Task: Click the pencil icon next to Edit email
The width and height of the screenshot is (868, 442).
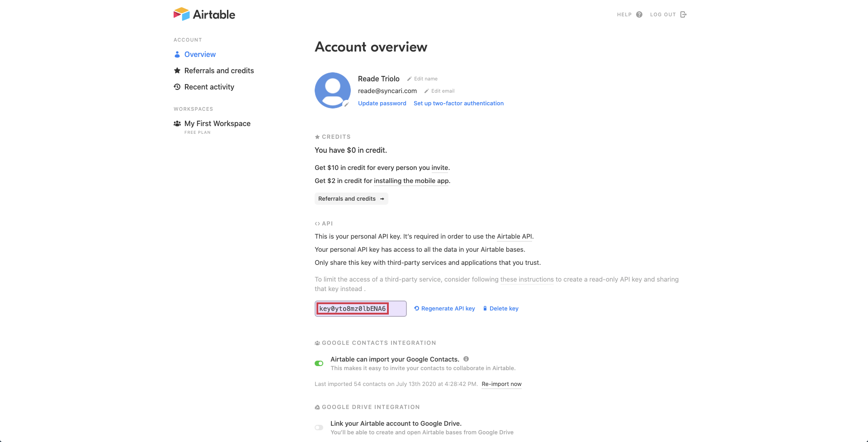Action: click(426, 91)
